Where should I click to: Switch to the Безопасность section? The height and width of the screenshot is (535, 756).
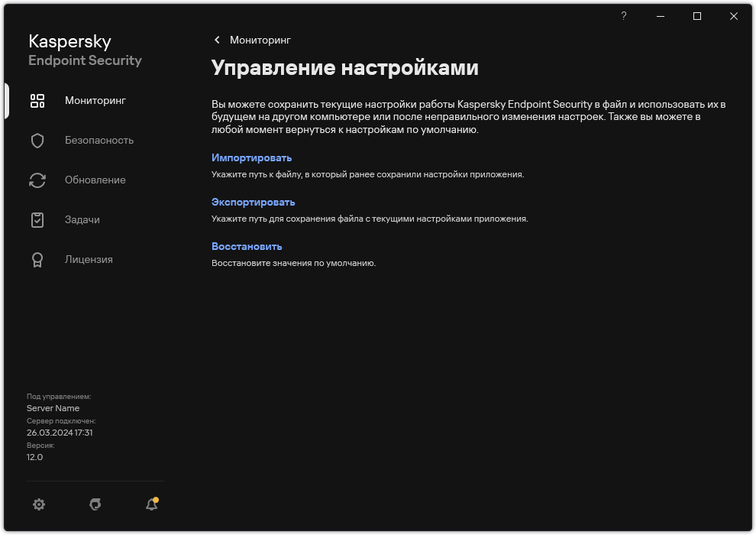99,140
